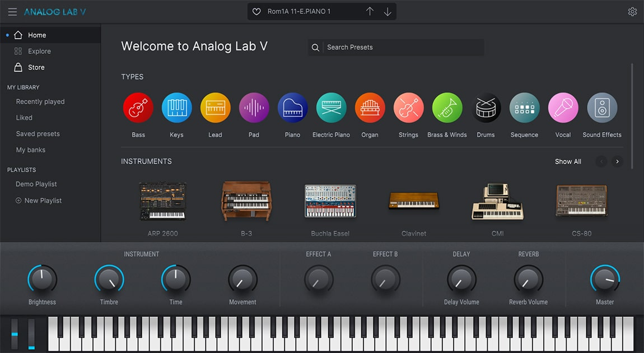
Task: Select the Vocal microphone type icon
Action: pyautogui.click(x=563, y=108)
